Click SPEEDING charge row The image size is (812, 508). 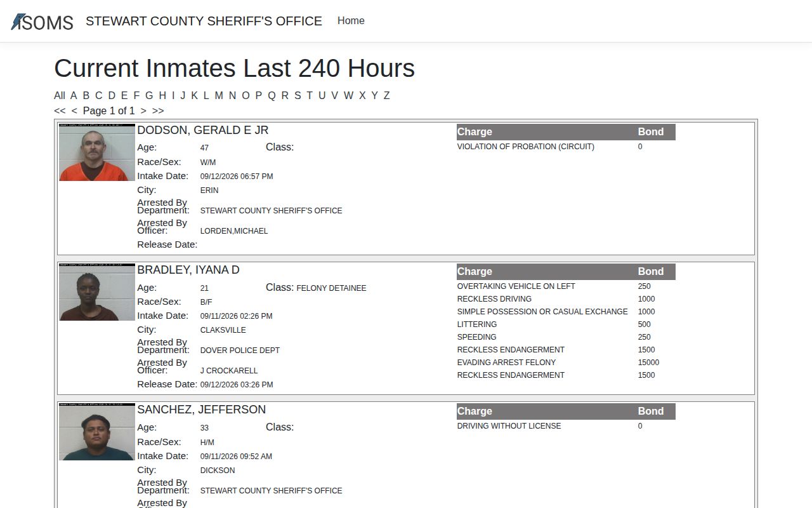477,337
